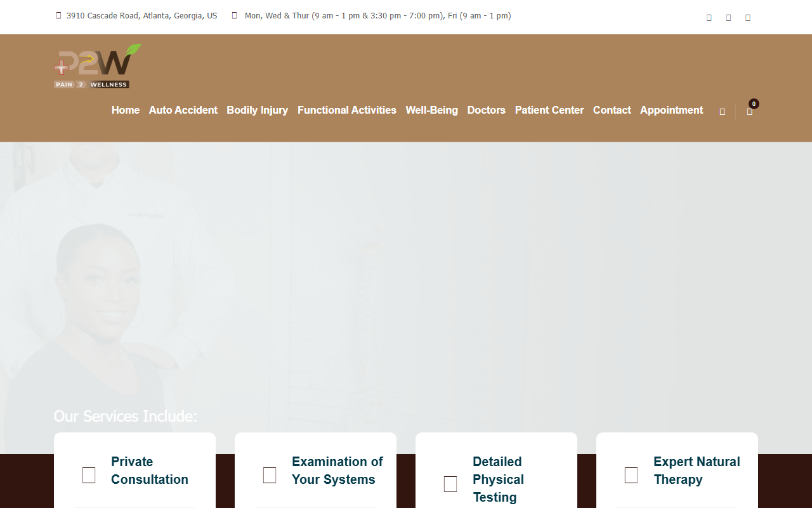Click the Pain 2 Wellness logo
The image size is (812, 508).
pos(98,66)
